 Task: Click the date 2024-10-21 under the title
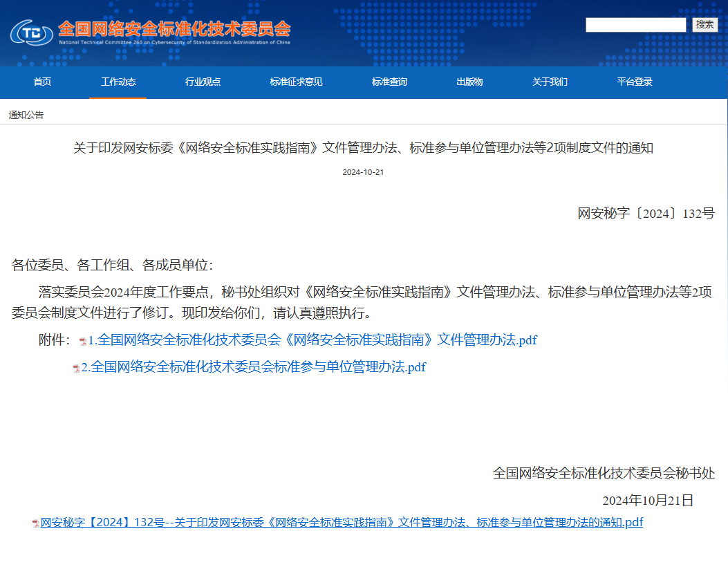[364, 172]
